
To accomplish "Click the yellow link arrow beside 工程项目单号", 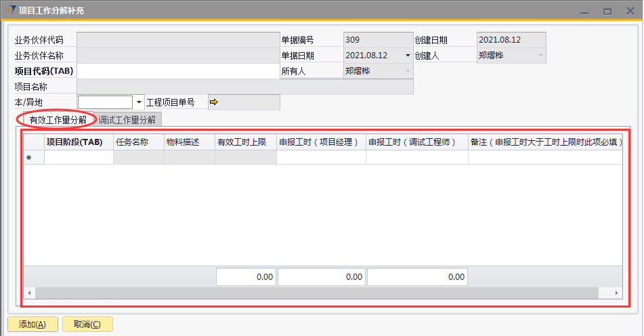I will 215,102.
